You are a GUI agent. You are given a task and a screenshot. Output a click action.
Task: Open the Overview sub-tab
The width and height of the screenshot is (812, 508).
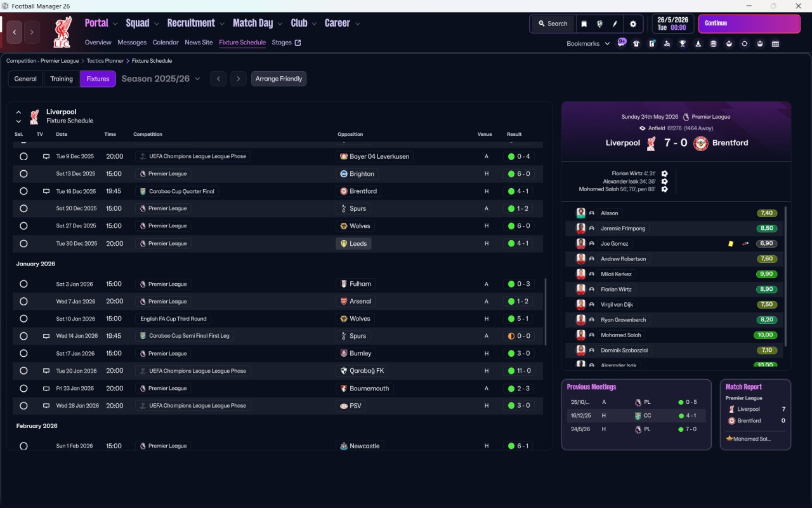[98, 43]
